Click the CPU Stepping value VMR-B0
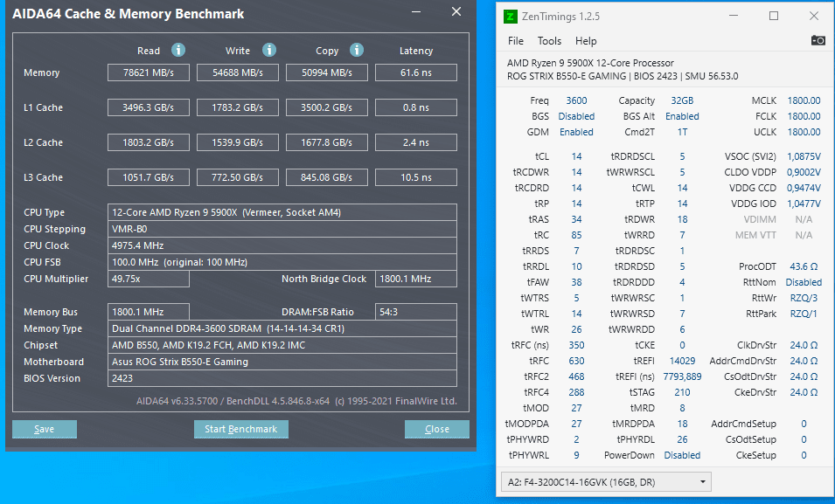Viewport: 835px width, 504px height. (282, 229)
